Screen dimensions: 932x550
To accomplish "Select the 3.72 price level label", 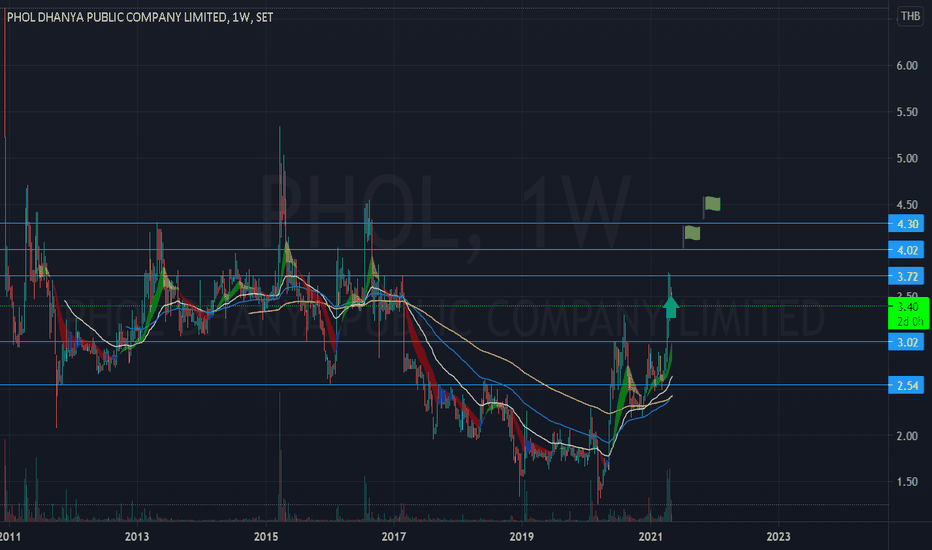I will [x=906, y=276].
